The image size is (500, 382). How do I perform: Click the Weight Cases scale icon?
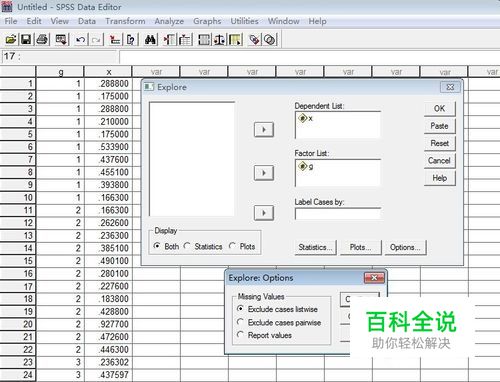(x=219, y=40)
